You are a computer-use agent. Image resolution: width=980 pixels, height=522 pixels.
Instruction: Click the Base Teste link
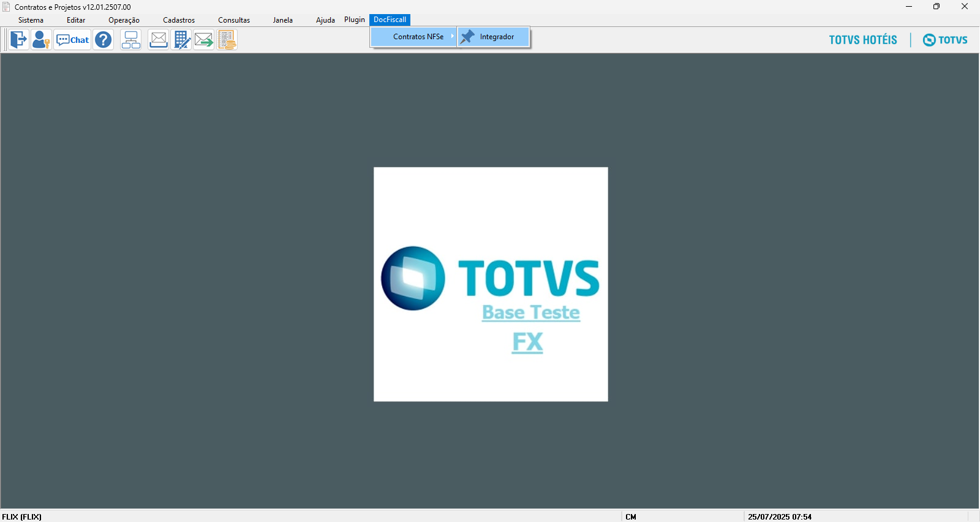click(531, 312)
